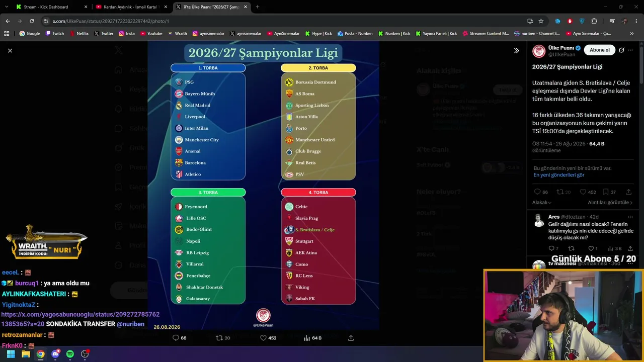Reload the current page
Image resolution: width=644 pixels, height=362 pixels.
click(x=32, y=21)
